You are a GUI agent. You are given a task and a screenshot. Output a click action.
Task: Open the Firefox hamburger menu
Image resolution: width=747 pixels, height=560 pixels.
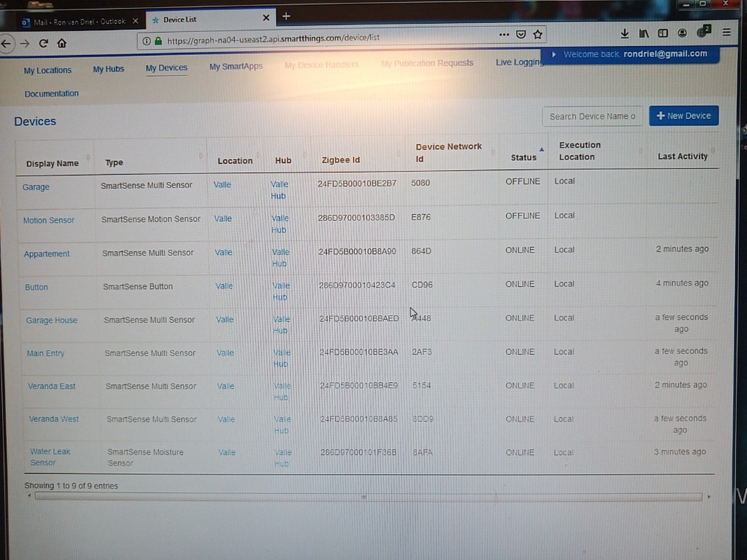[727, 33]
